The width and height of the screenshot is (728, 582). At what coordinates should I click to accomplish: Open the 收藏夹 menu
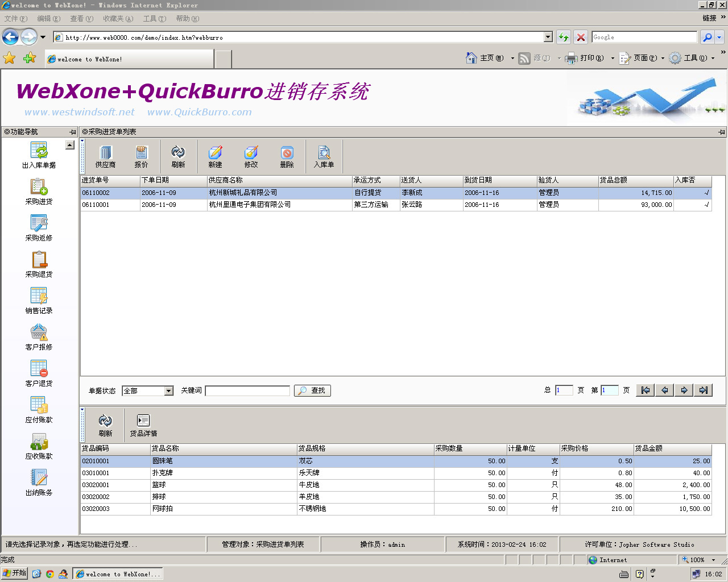click(x=118, y=19)
